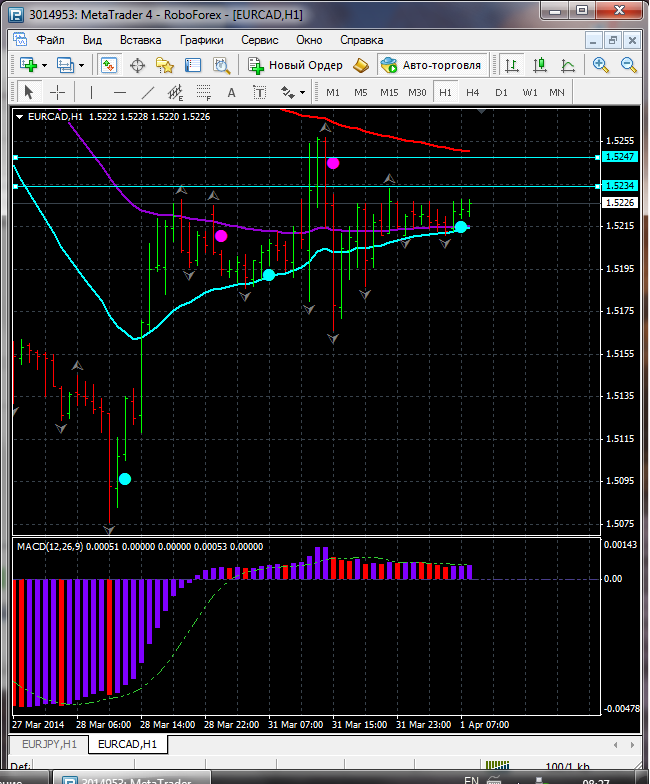The width and height of the screenshot is (650, 784).
Task: Zoom out the chart
Action: click(628, 65)
